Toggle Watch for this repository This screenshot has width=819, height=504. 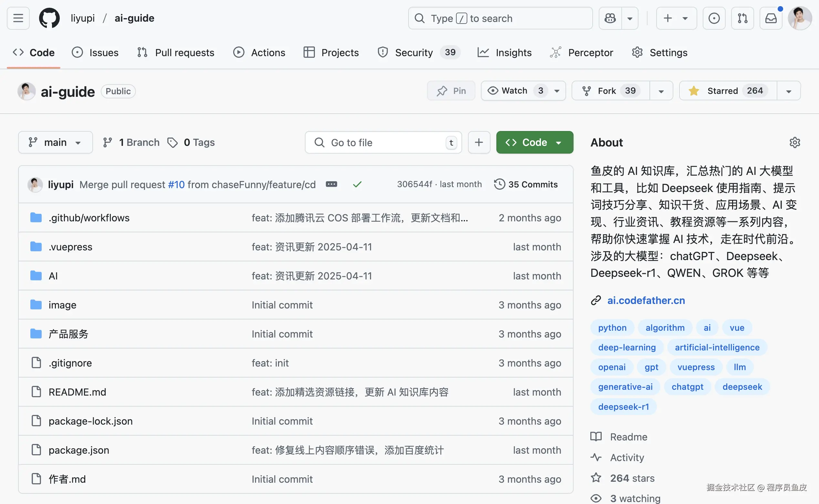[514, 91]
